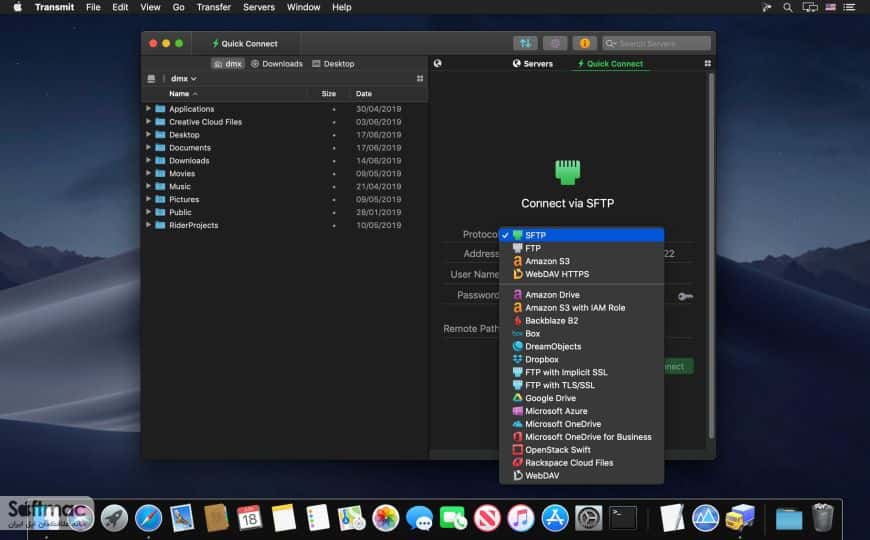Open Photos app from the Dock
870x540 pixels.
[x=386, y=518]
